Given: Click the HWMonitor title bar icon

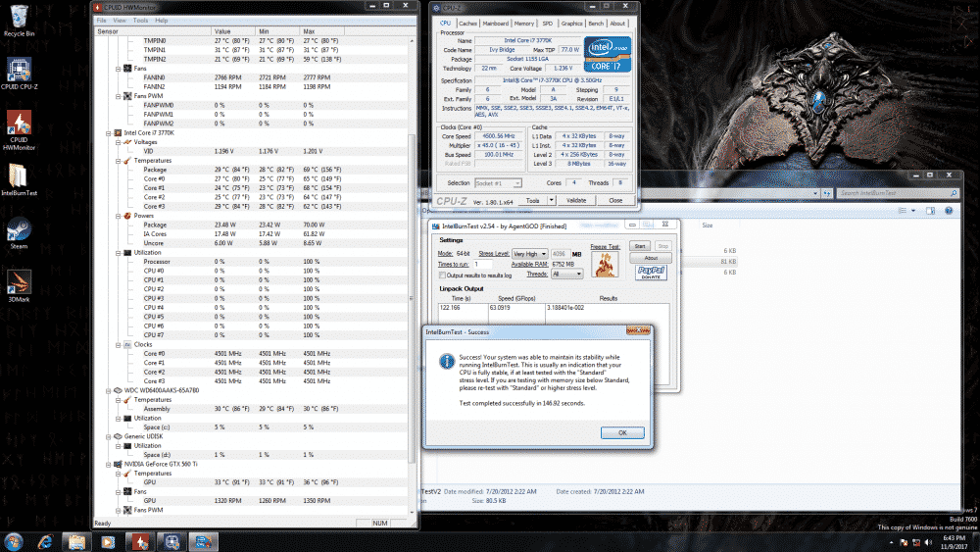Looking at the screenshot, I should tap(97, 8).
